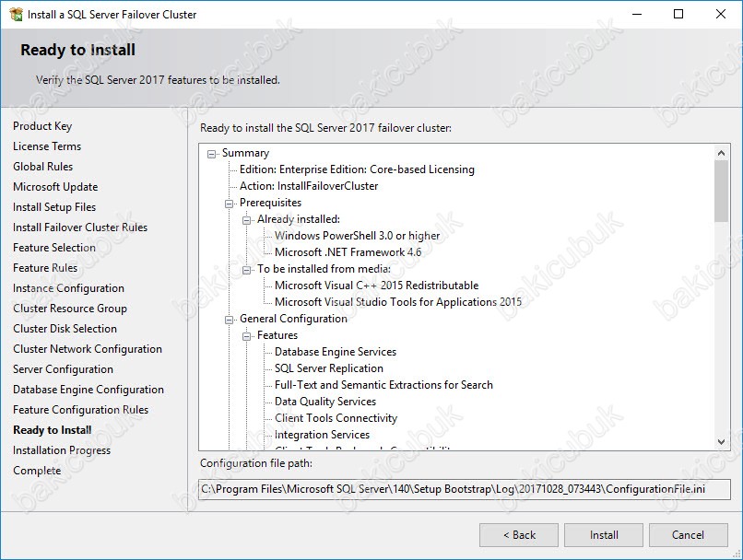Select Install Failover Cluster Rules step
Viewport: 743px width, 560px height.
click(x=80, y=227)
